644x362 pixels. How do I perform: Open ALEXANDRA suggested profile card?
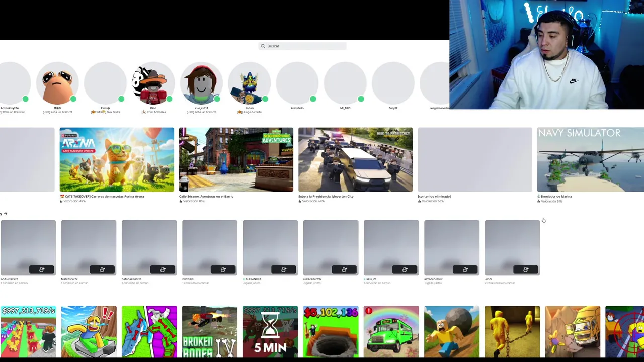coord(270,247)
